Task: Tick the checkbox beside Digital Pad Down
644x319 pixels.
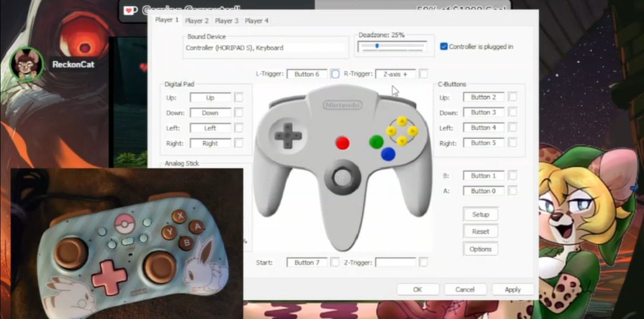Action: pos(239,113)
